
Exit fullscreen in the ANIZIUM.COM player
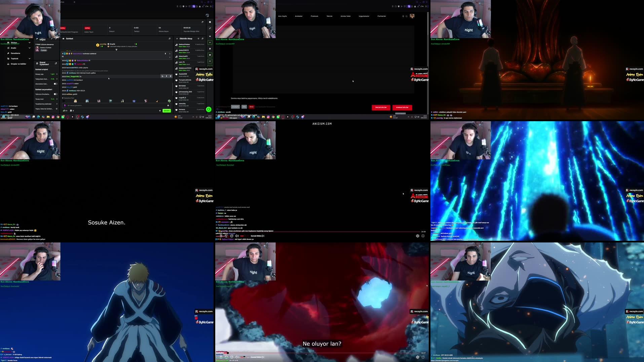tap(423, 236)
